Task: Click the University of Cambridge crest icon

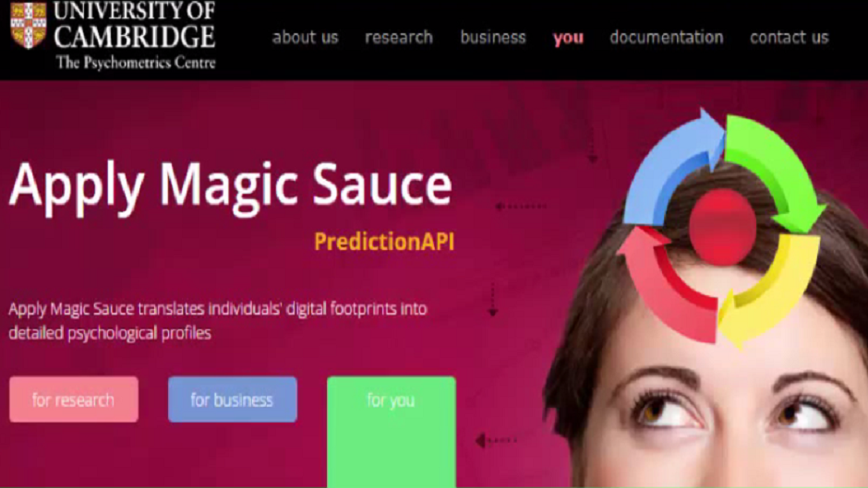Action: (x=29, y=24)
